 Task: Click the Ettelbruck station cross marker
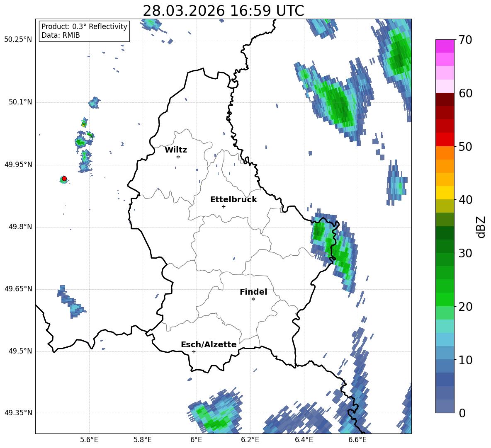224,206
